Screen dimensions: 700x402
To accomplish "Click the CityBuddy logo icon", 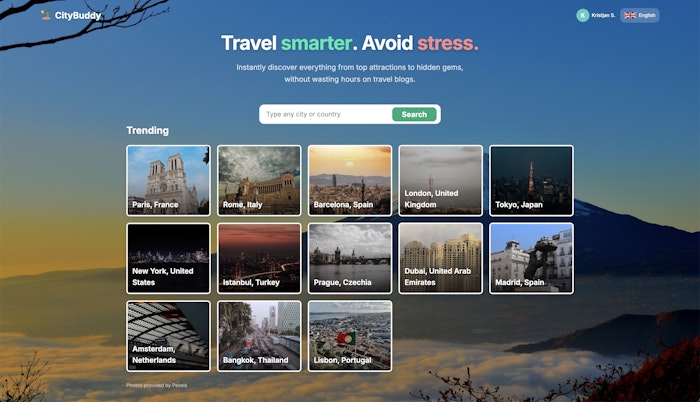I will click(x=46, y=15).
